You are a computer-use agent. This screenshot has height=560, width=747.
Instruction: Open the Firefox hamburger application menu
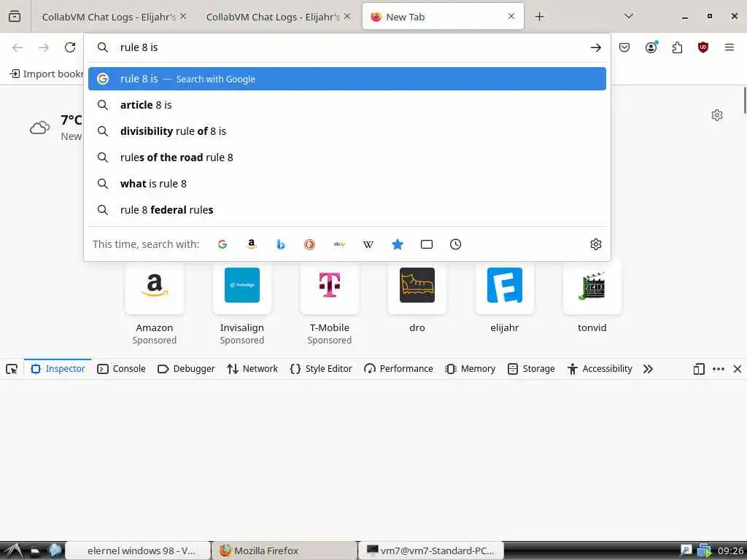729,47
